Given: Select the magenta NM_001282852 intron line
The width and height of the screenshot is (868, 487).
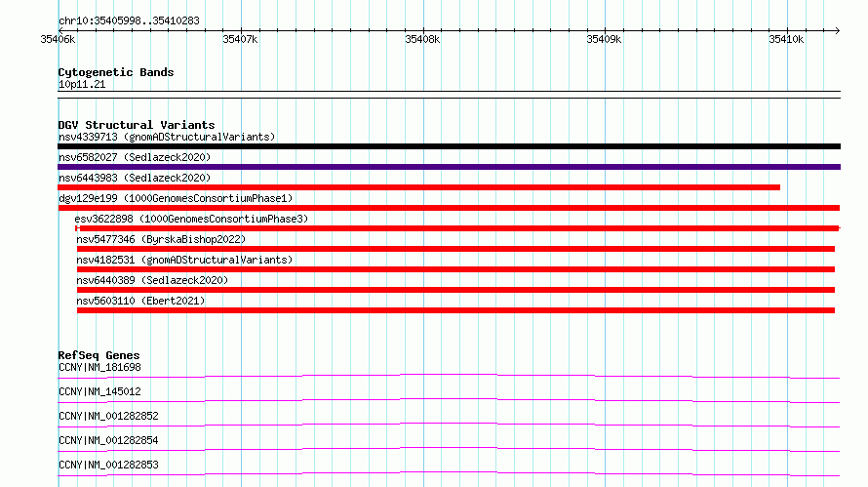Looking at the screenshot, I should pyautogui.click(x=449, y=424).
